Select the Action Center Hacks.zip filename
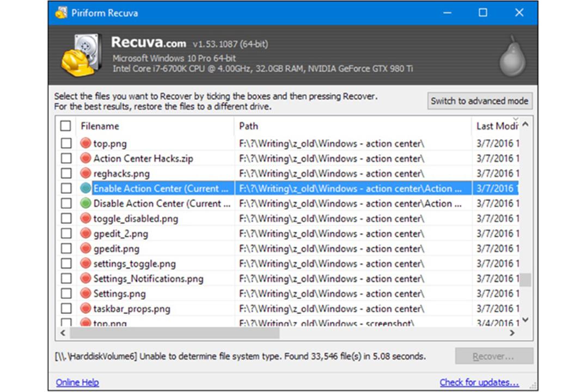The image size is (588, 392). click(x=143, y=158)
